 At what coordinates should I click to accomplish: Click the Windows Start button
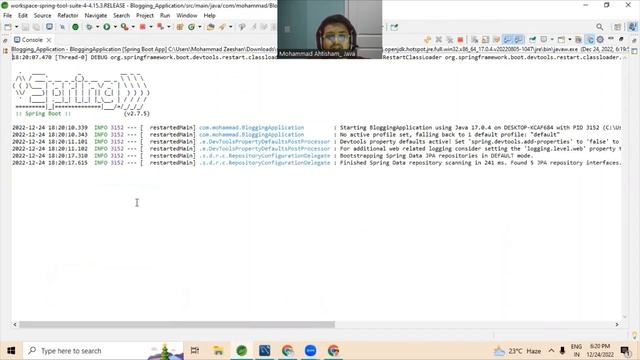tap(11, 351)
